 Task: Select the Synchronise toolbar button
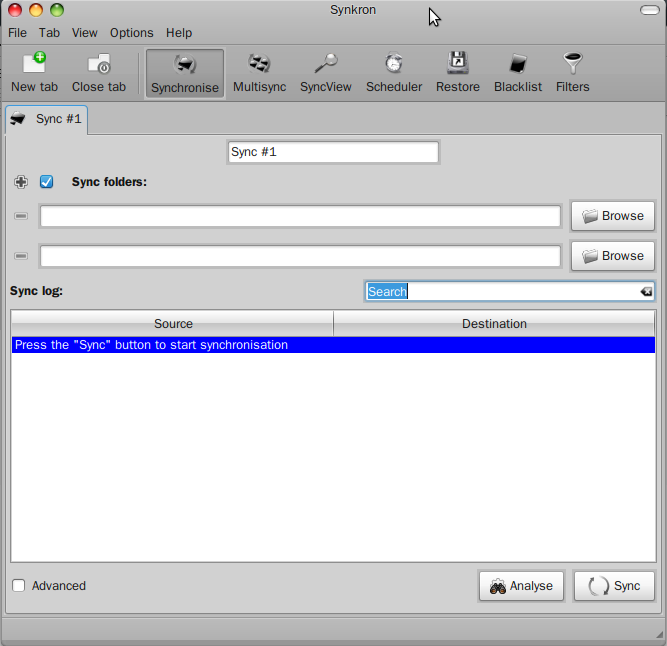(x=185, y=74)
